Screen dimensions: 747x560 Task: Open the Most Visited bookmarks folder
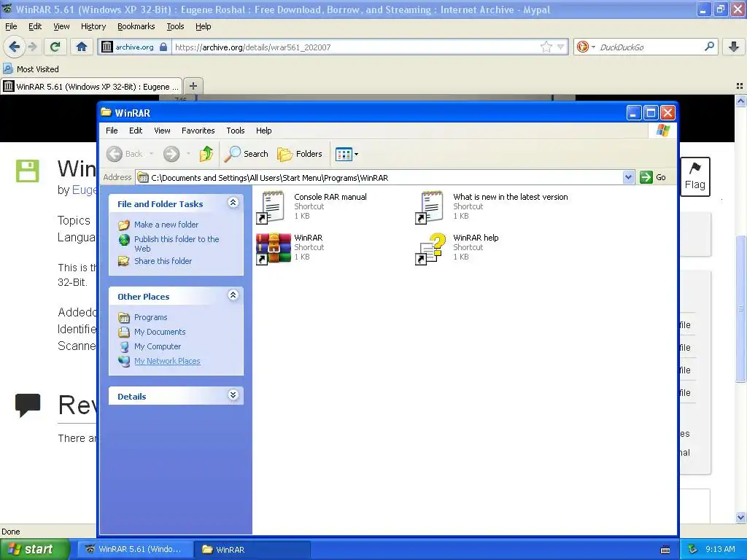(x=31, y=69)
